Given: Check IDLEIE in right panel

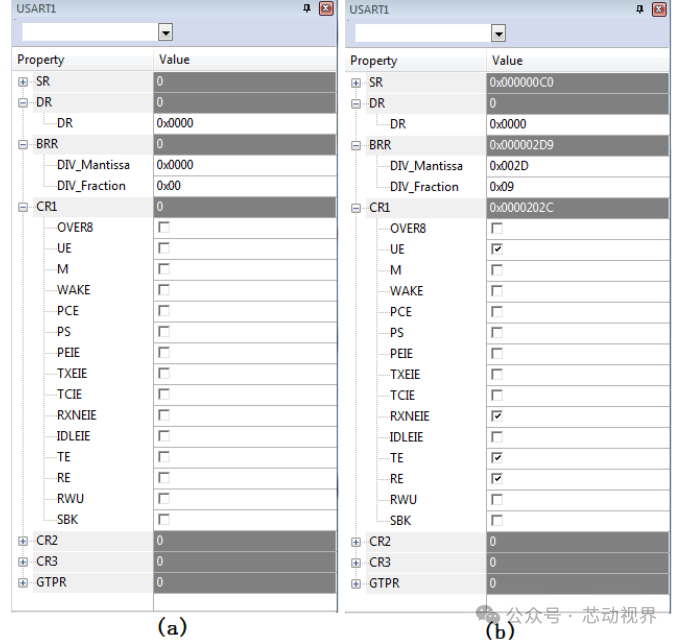Looking at the screenshot, I should (497, 437).
